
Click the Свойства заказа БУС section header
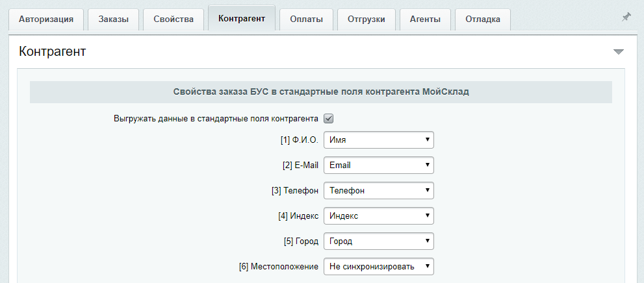[x=321, y=92]
